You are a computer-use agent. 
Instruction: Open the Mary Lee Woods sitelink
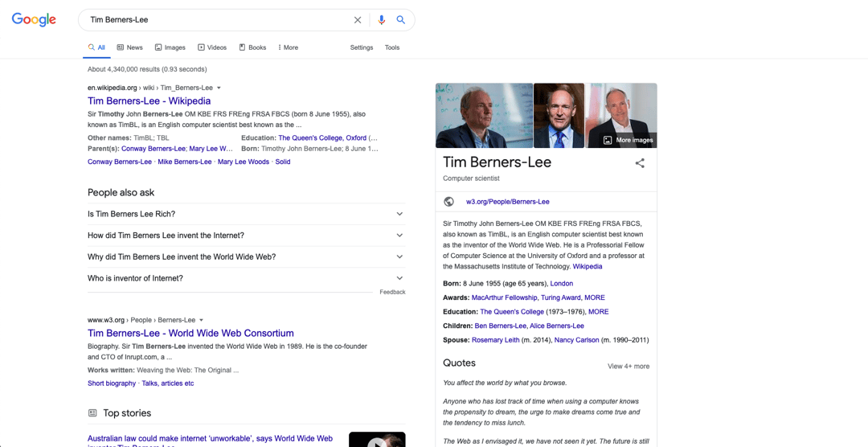coord(243,162)
